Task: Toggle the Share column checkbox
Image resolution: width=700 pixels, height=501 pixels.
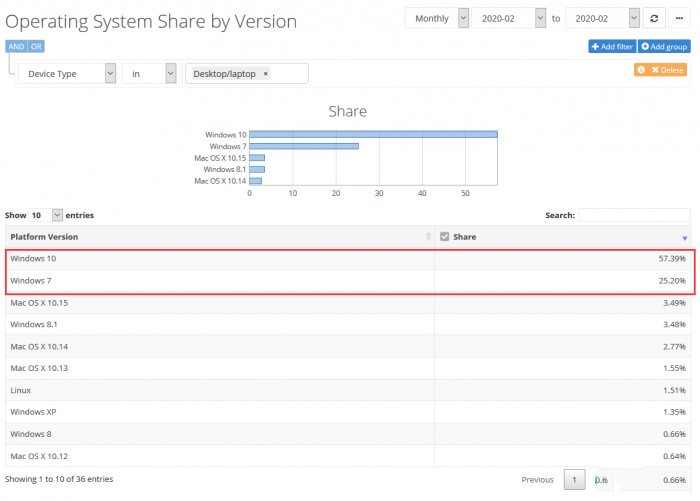Action: (x=445, y=237)
